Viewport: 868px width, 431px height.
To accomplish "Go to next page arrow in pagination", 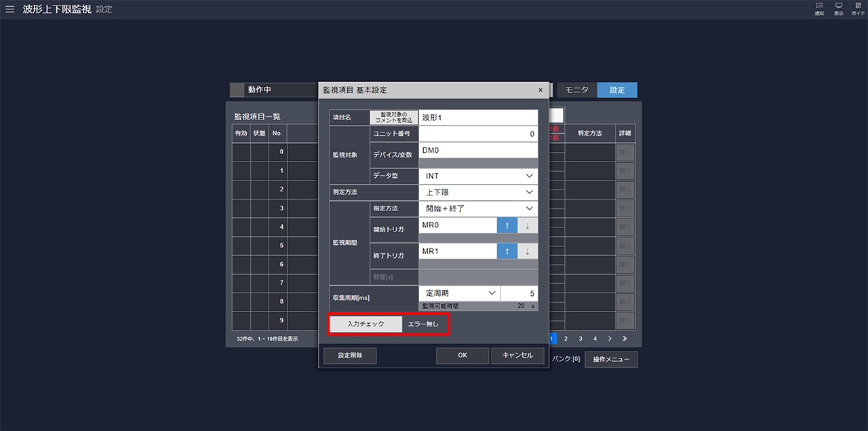I will [x=610, y=338].
